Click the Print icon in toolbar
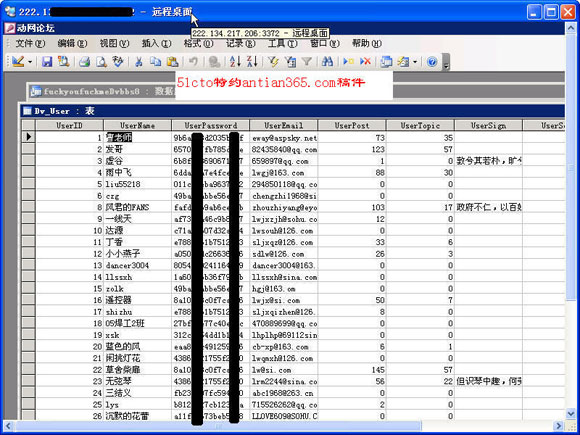The image size is (580, 435). coord(84,61)
